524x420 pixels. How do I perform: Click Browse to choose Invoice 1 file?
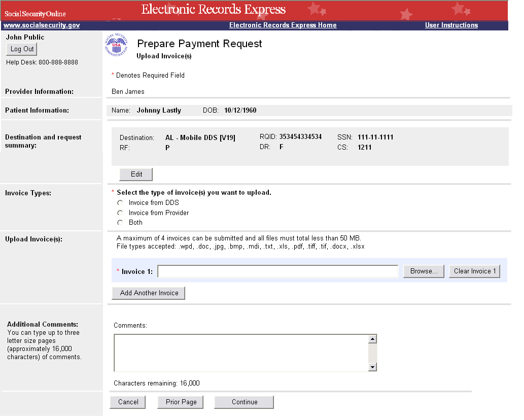pos(424,271)
